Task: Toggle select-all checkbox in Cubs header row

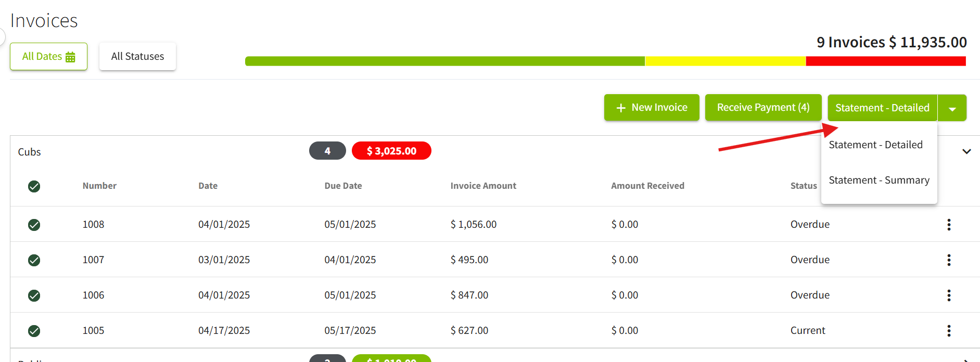Action: point(34,186)
